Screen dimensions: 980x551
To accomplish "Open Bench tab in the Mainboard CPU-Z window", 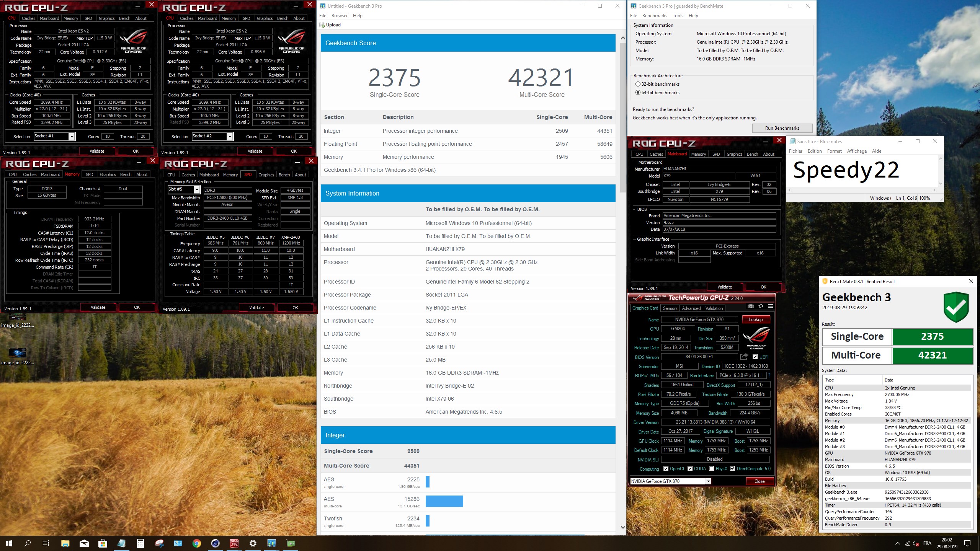I will point(752,154).
